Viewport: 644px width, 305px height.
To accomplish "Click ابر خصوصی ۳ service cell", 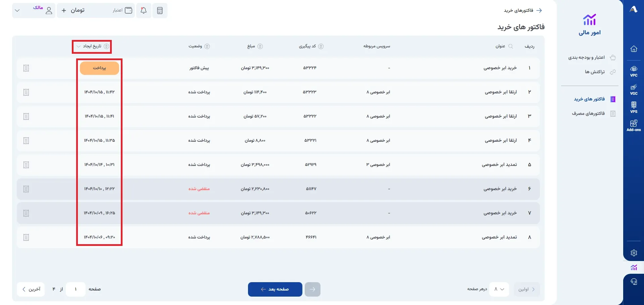I will pos(378,165).
